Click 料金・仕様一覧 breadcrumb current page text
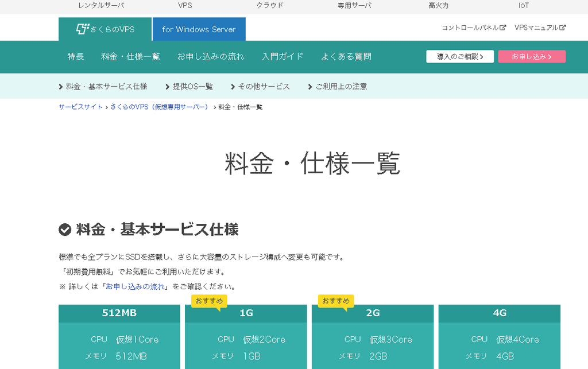Screen dimensions: 588x369 (x=241, y=107)
